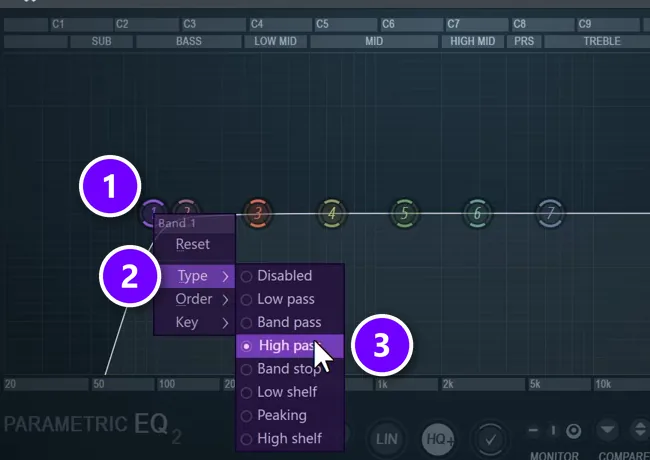Image resolution: width=650 pixels, height=460 pixels.
Task: Open the compare down-arrow dropdown
Action: point(608,430)
